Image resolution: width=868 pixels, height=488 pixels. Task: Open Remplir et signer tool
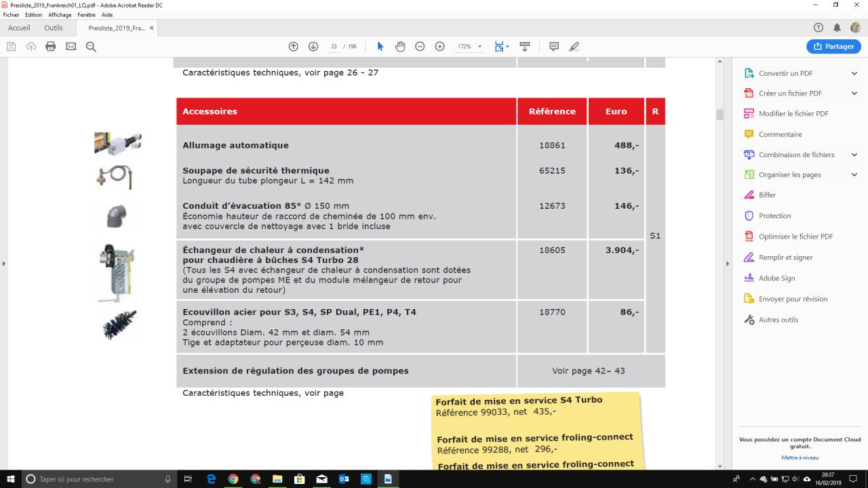(x=785, y=258)
